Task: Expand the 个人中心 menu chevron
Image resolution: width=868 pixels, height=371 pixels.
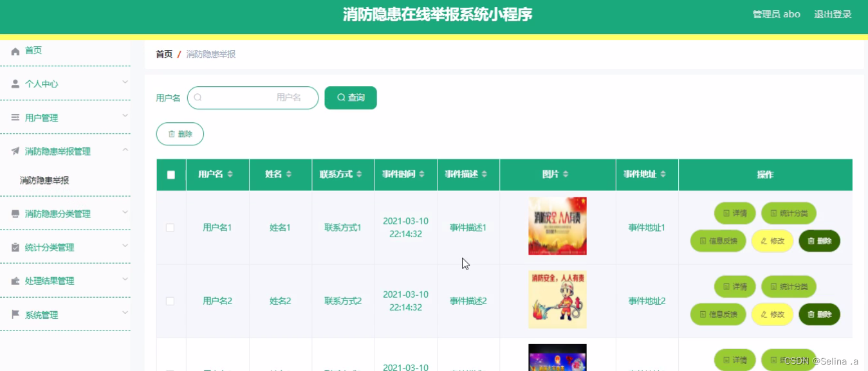Action: [125, 82]
